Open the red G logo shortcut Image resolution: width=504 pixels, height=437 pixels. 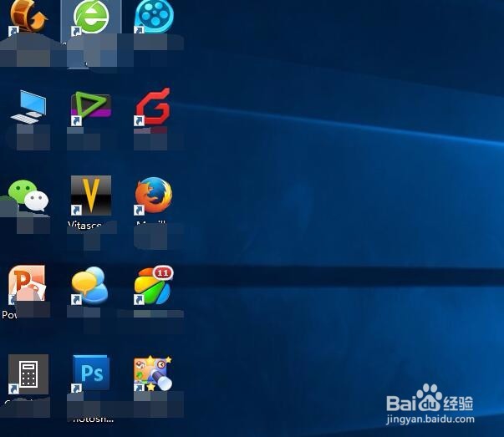[153, 107]
